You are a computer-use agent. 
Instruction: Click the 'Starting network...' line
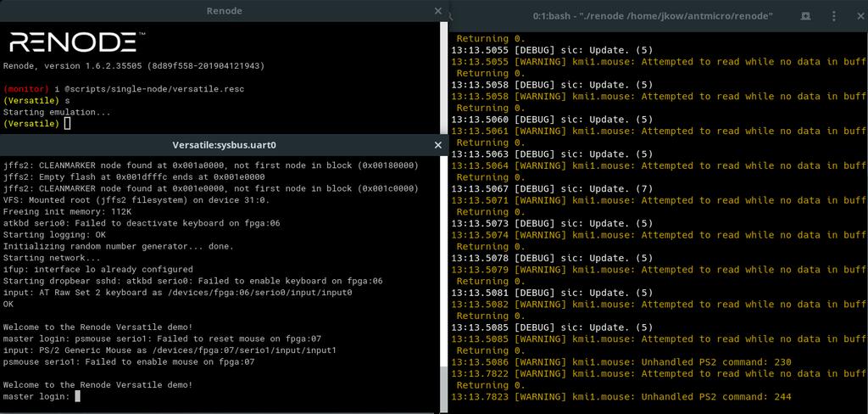pyautogui.click(x=52, y=258)
